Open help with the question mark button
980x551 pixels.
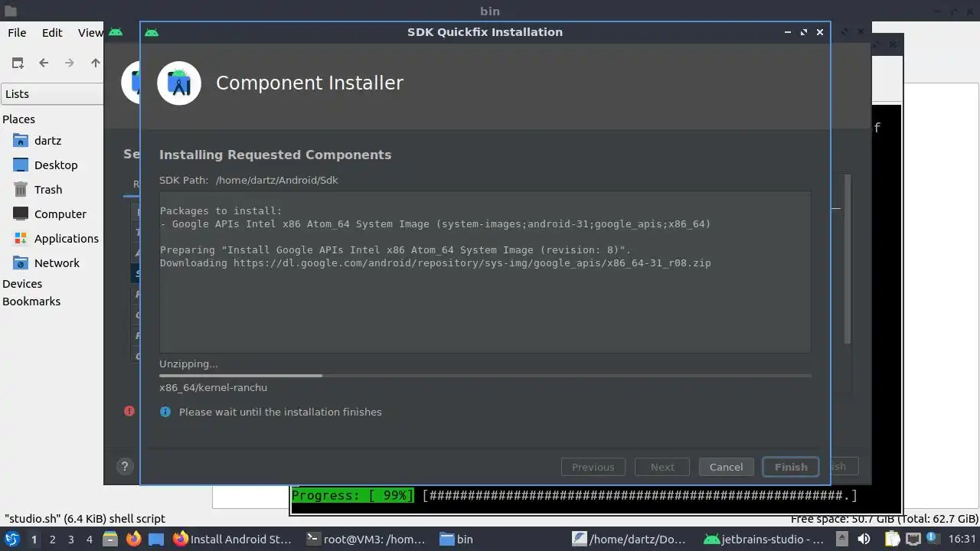(x=125, y=466)
